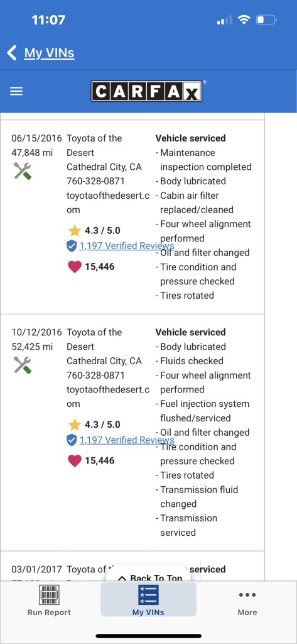Tap the CARFAX logo
297x644 pixels.
point(147,91)
